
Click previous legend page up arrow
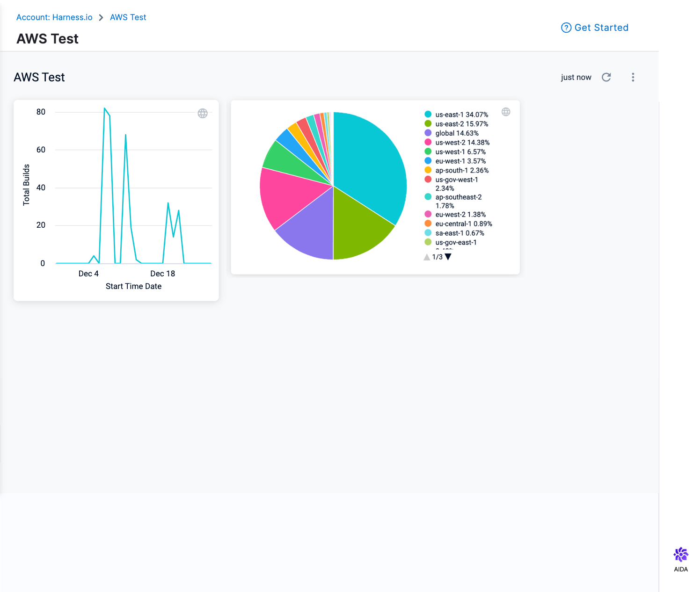(x=427, y=257)
